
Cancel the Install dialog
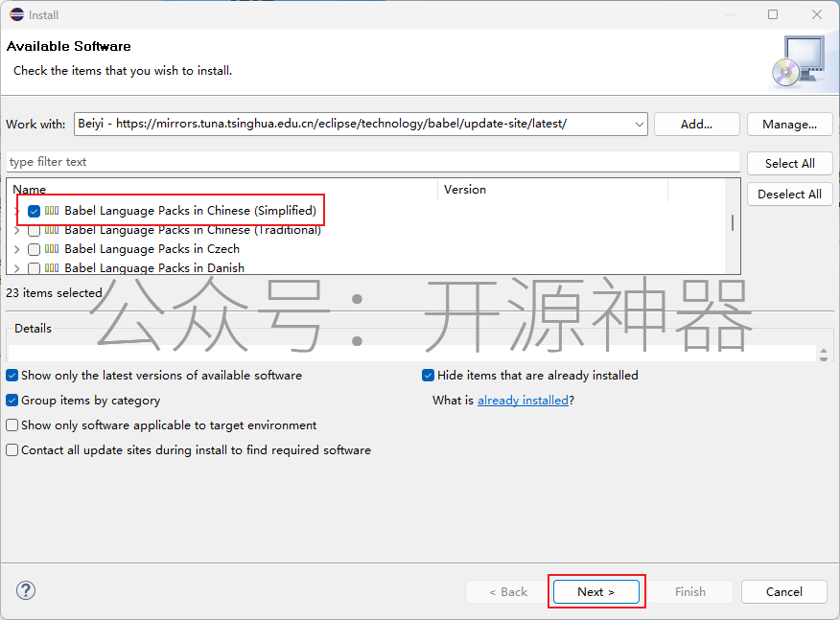pyautogui.click(x=784, y=591)
